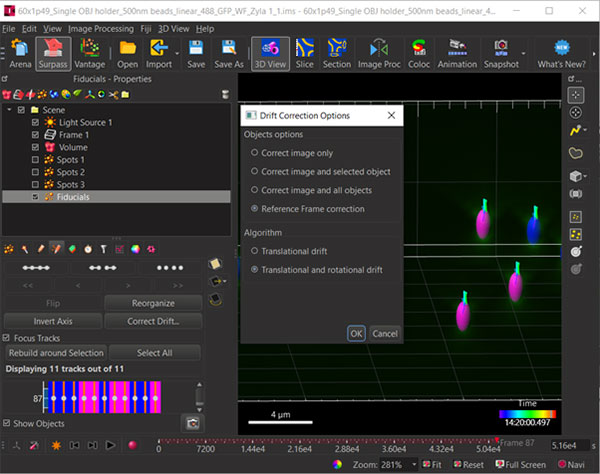Open the Vantage view
The width and height of the screenshot is (600, 474).
[90, 54]
